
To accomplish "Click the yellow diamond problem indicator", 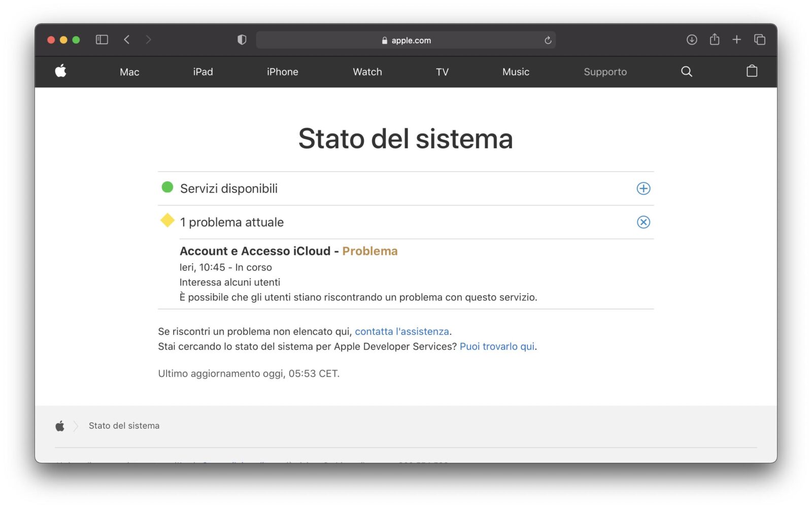I will coord(167,220).
